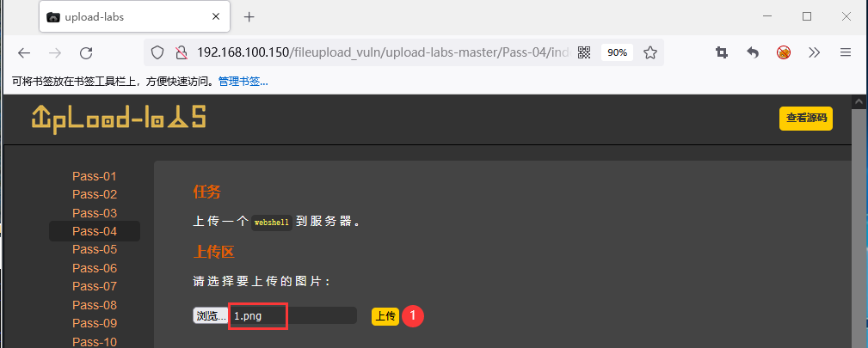
Task: Open the QR code icon in address bar
Action: click(x=584, y=52)
